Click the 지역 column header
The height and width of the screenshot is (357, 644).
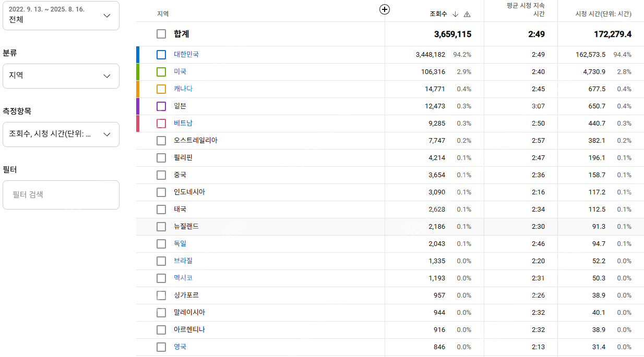(163, 14)
